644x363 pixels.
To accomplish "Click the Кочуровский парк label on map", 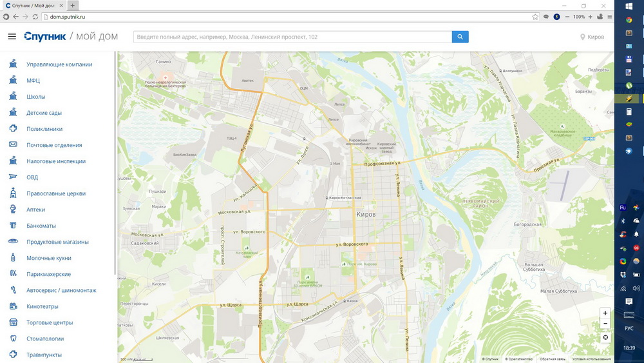I will [x=247, y=255].
